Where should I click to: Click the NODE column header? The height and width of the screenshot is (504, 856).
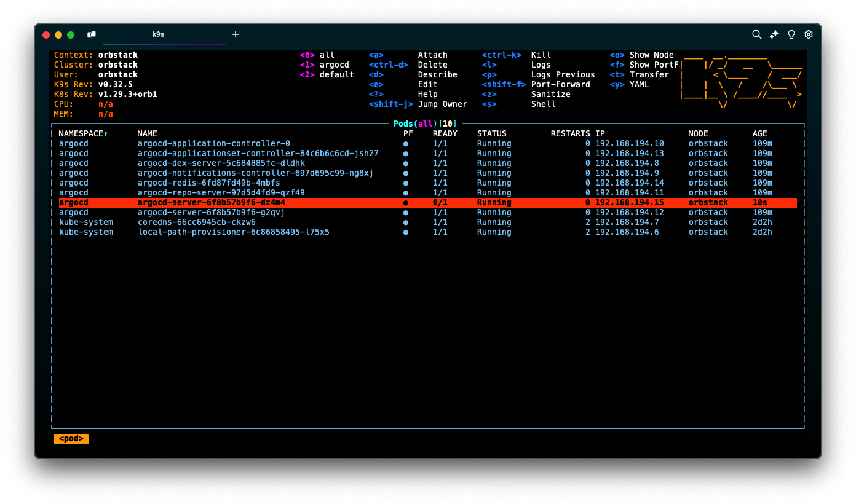tap(699, 134)
